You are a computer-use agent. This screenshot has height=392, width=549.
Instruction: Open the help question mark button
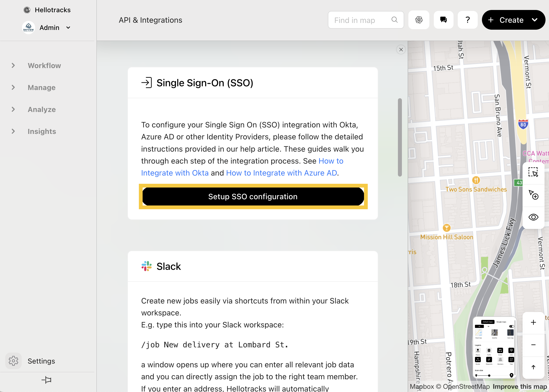[468, 20]
